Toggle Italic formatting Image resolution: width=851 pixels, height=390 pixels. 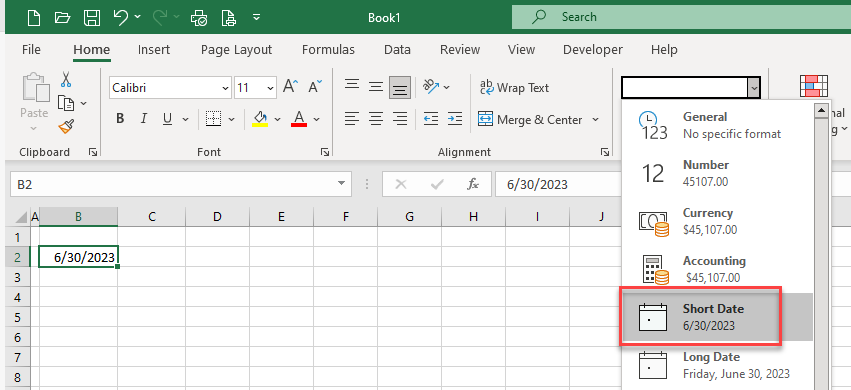[144, 119]
